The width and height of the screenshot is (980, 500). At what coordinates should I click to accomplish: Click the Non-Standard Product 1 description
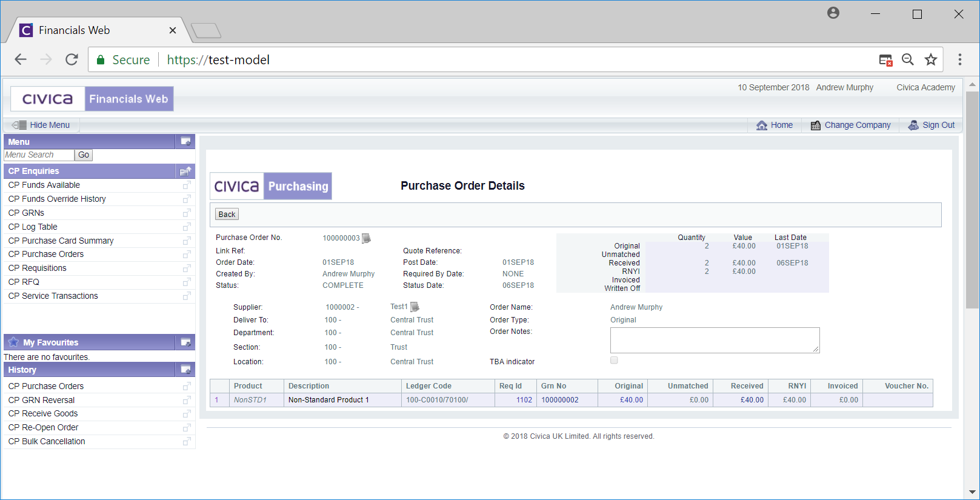coord(328,400)
